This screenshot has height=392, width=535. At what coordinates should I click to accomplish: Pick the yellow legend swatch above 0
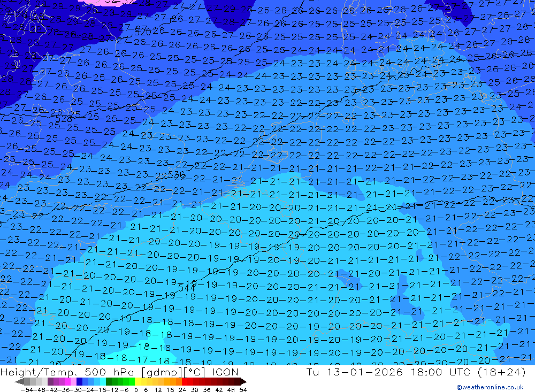(x=138, y=381)
